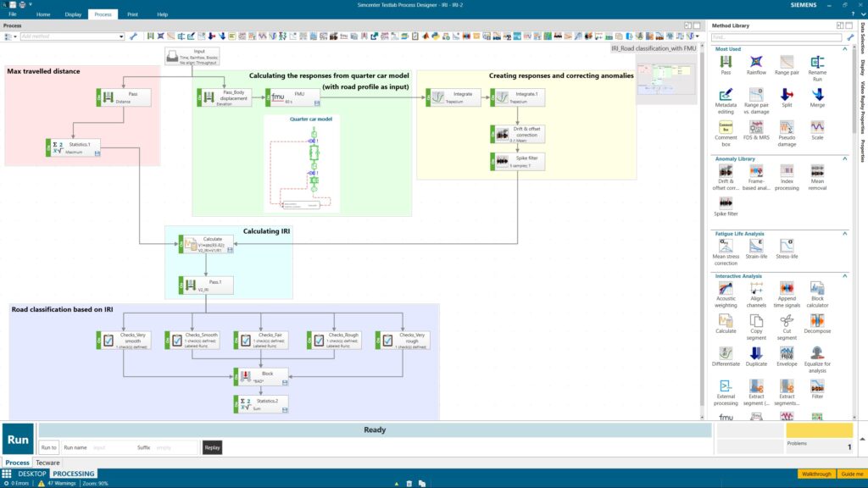Toggle On switch of Block node
The width and height of the screenshot is (868, 488).
point(236,377)
